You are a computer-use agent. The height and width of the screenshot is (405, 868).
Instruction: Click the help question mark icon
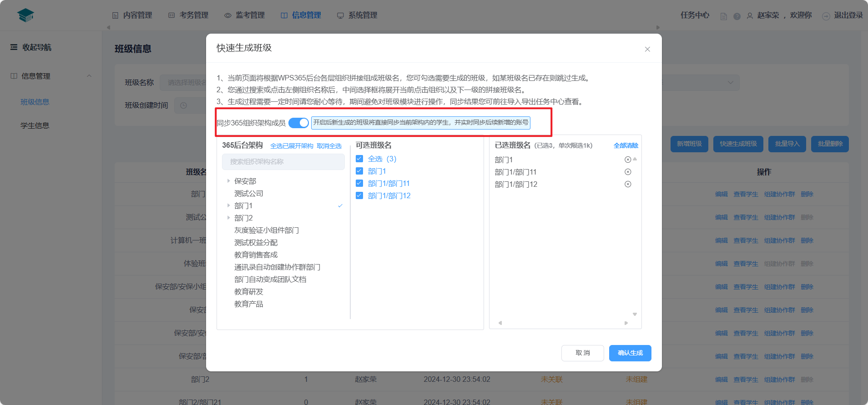737,16
